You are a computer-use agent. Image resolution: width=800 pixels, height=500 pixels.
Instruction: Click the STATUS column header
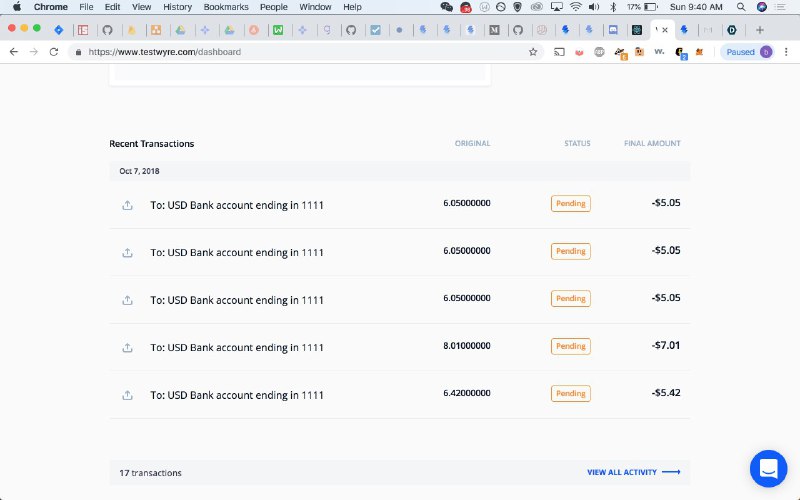tap(577, 143)
